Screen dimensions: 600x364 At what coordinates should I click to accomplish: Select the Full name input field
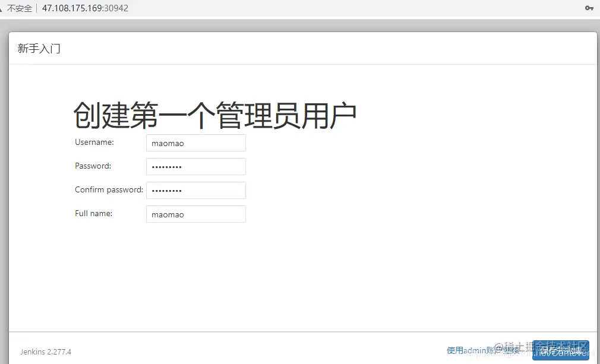(195, 214)
